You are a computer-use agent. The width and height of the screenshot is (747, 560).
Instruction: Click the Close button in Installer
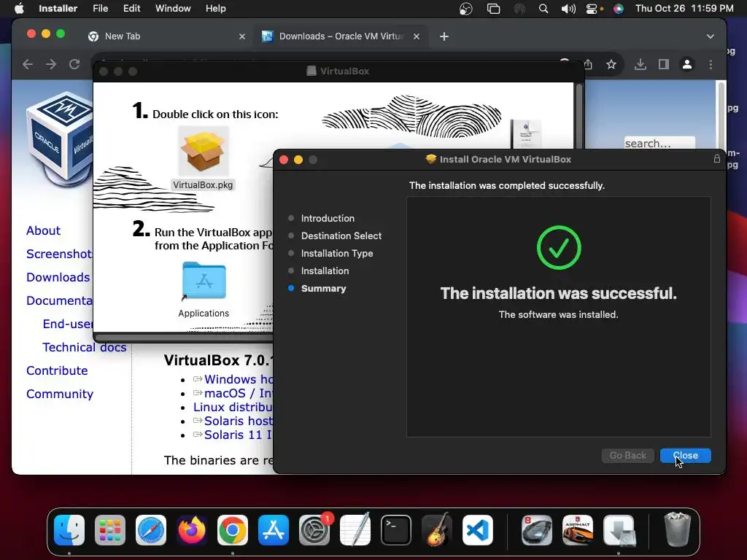point(685,456)
